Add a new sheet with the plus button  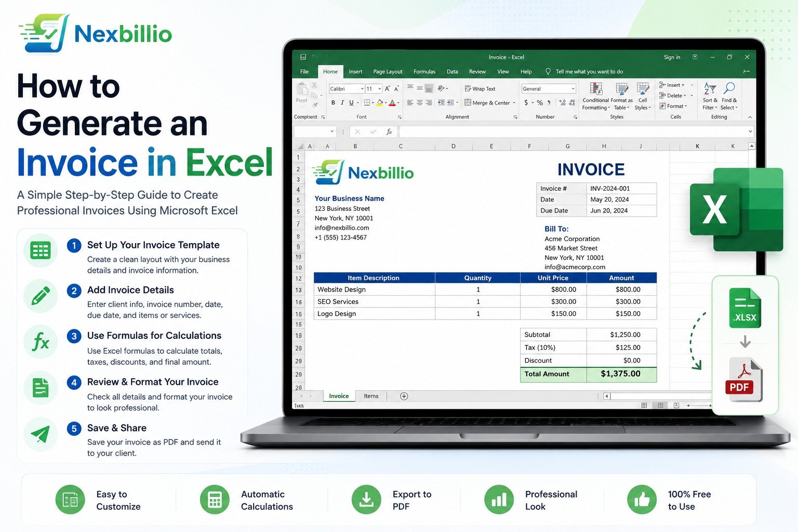click(404, 396)
